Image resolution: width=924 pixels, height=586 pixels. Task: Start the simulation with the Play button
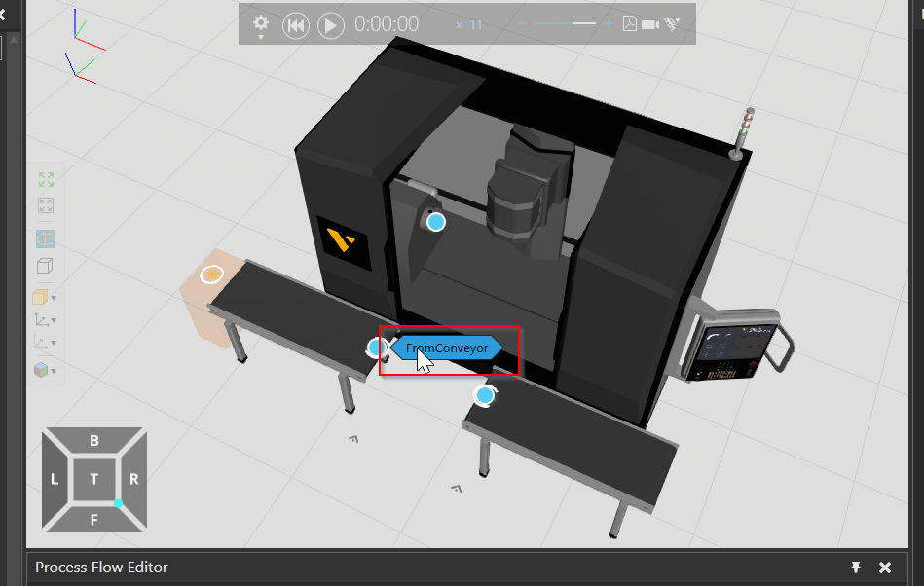(331, 26)
